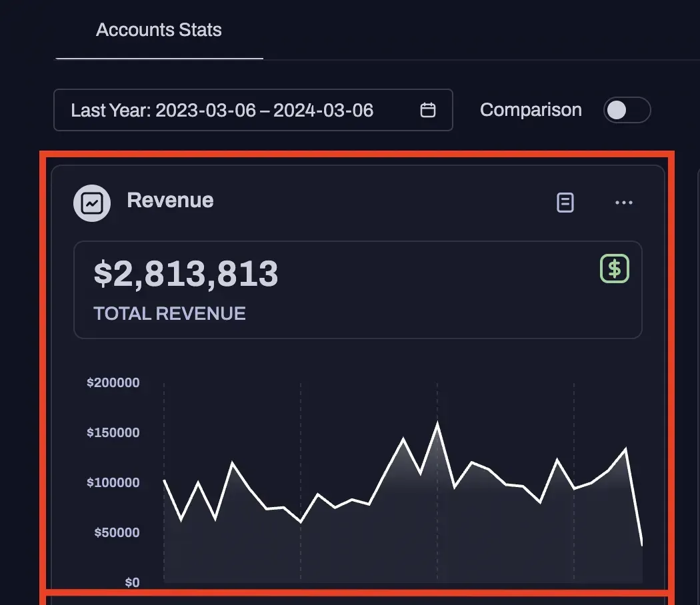The image size is (700, 605).
Task: Click the Revenue chart line icon
Action: [x=92, y=203]
